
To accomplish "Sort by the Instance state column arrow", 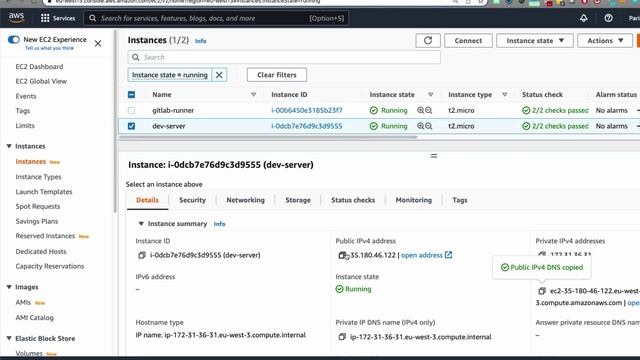I will [431, 95].
